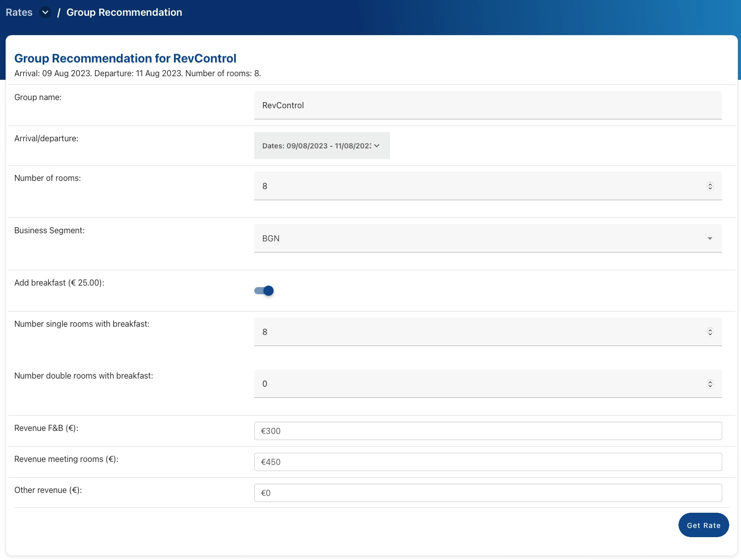Click the Other revenue input field

(x=487, y=493)
